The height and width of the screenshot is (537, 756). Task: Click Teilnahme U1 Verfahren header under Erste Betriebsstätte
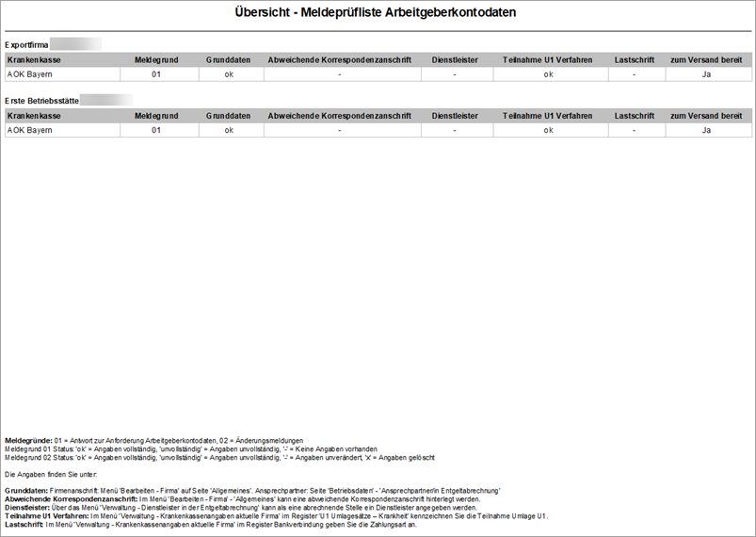[x=548, y=116]
